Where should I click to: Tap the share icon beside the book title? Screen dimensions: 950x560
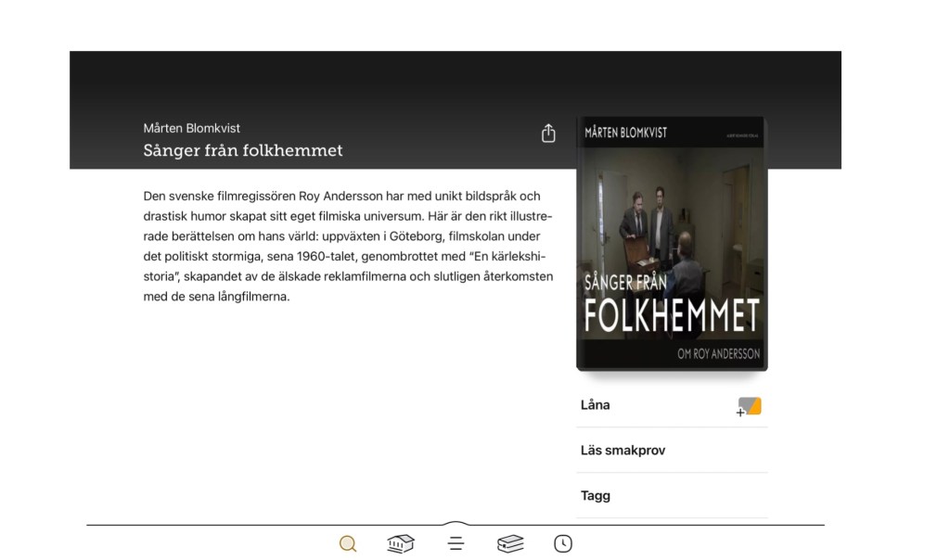tap(548, 134)
